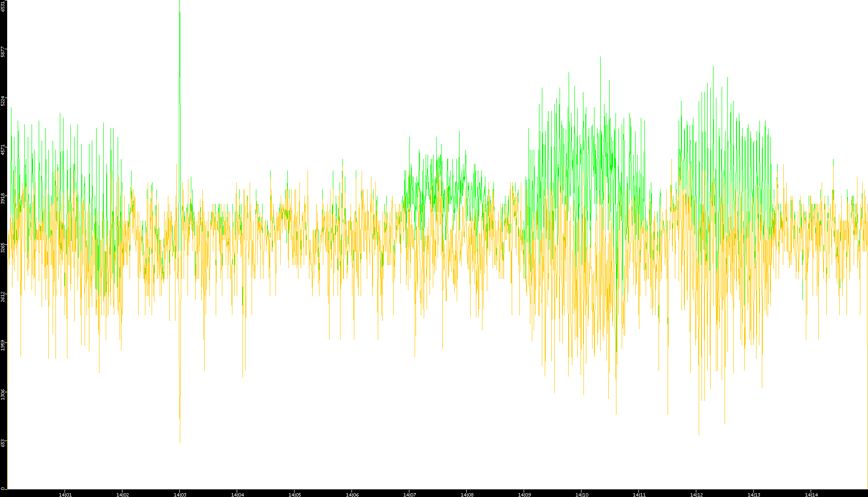
Task: Click the 0 origin label on vertical axis
Action: point(3,488)
